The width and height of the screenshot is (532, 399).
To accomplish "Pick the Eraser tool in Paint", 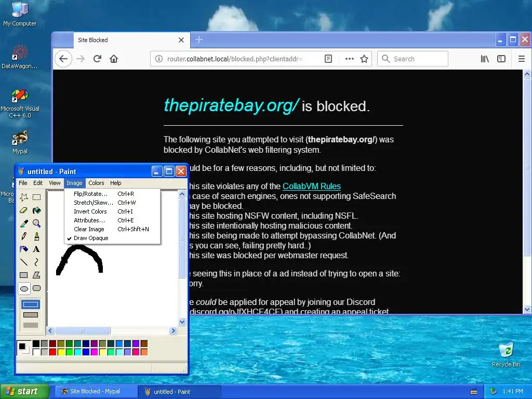I will click(x=24, y=210).
